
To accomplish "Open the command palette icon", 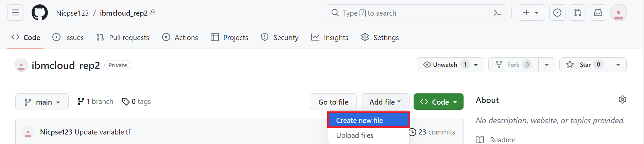I will pyautogui.click(x=497, y=13).
